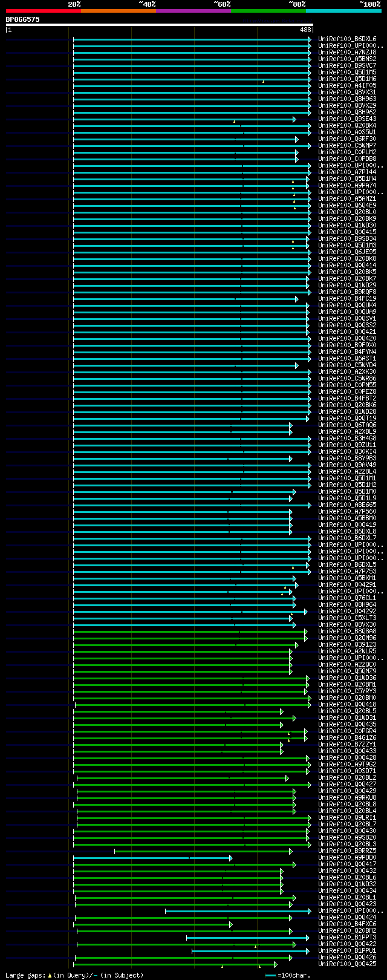Select the UniRef100_B9SB34 label
The image size is (387, 980).
pos(347,239)
